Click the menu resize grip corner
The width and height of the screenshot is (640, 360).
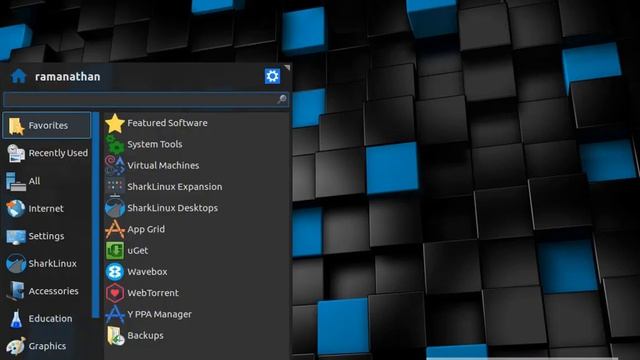pos(287,67)
